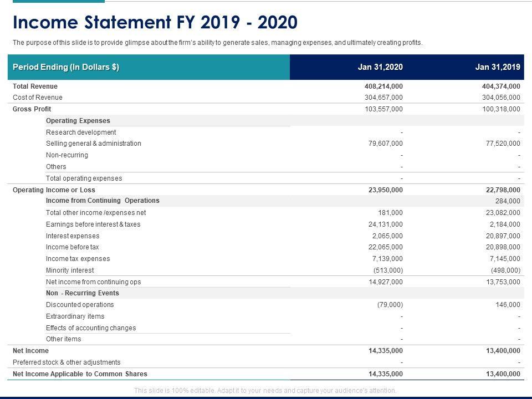Click the Jan 31,2019 column header
The image size is (532, 399).
pos(498,67)
